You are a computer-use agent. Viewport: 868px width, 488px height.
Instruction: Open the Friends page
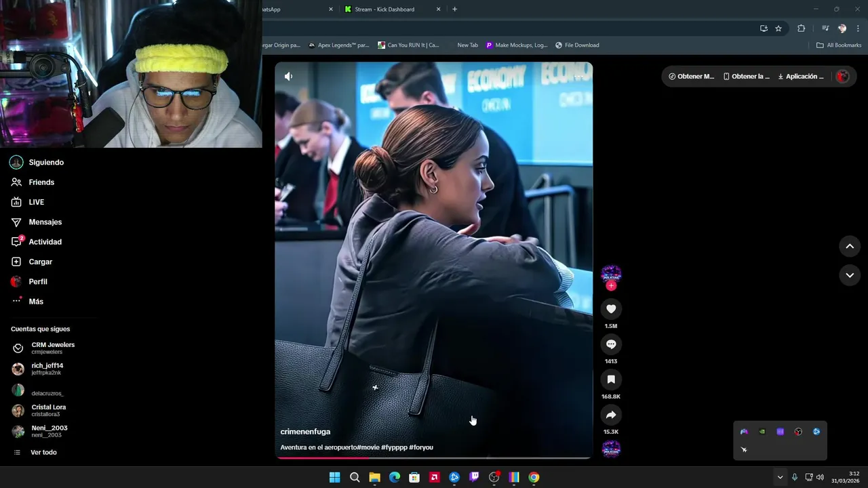coord(33,182)
